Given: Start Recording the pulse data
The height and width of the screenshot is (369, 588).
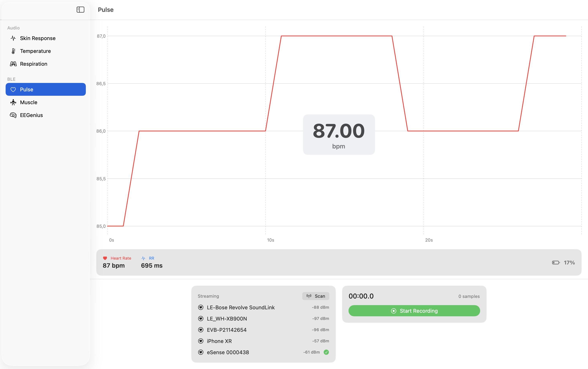Looking at the screenshot, I should point(414,311).
